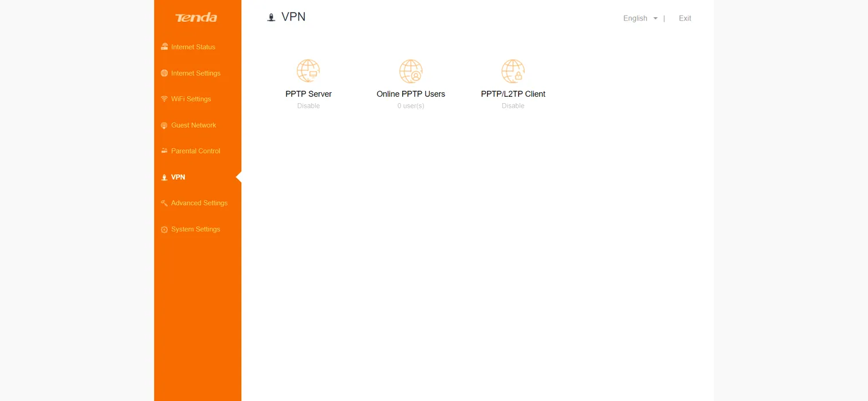This screenshot has height=401, width=868.
Task: Select the Advanced Settings wrench icon
Action: point(164,203)
